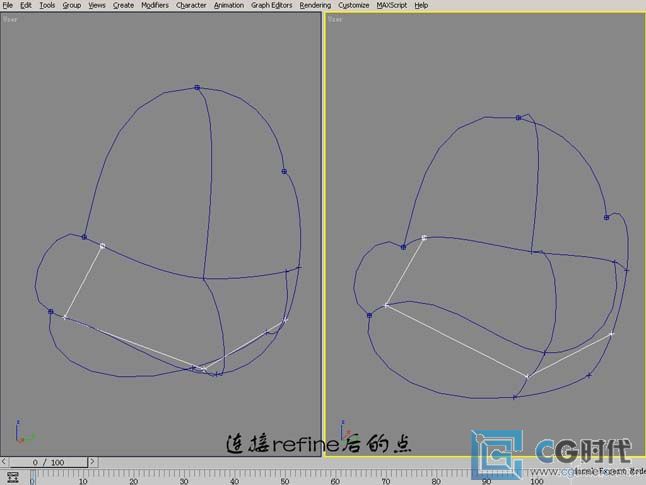Click frame 70 on the track bar
This screenshot has width=646, height=485.
tap(385, 481)
